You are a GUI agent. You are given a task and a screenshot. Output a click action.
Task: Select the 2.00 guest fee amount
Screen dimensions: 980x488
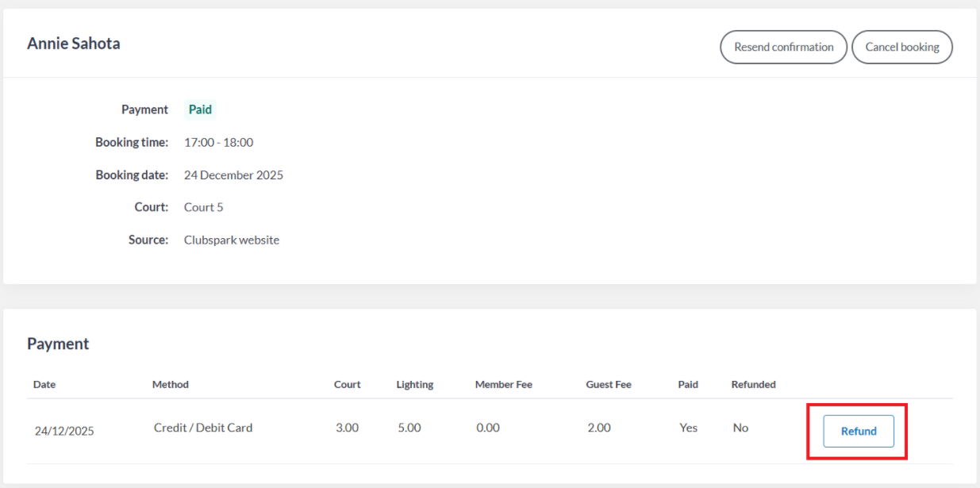[x=599, y=428]
